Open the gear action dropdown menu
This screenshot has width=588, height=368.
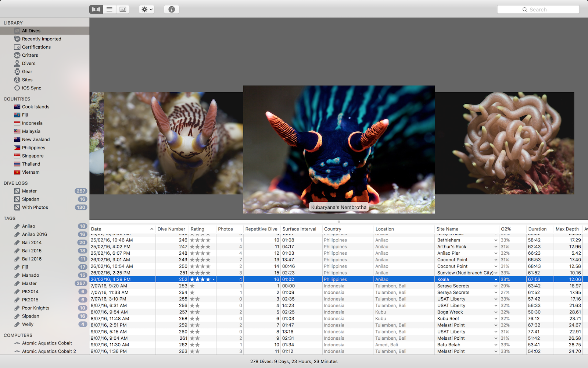(147, 10)
